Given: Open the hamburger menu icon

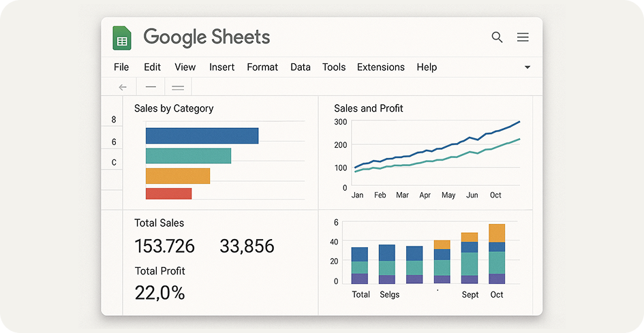Looking at the screenshot, I should [523, 37].
